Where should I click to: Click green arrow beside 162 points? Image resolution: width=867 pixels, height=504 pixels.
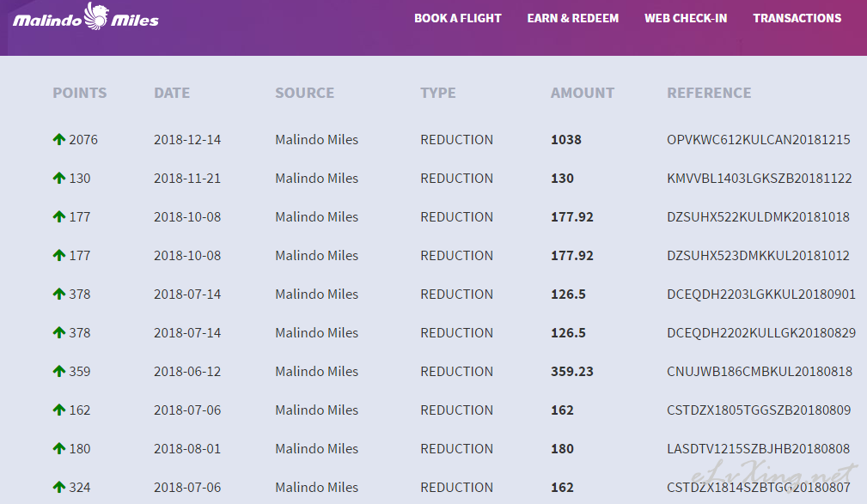pos(59,410)
